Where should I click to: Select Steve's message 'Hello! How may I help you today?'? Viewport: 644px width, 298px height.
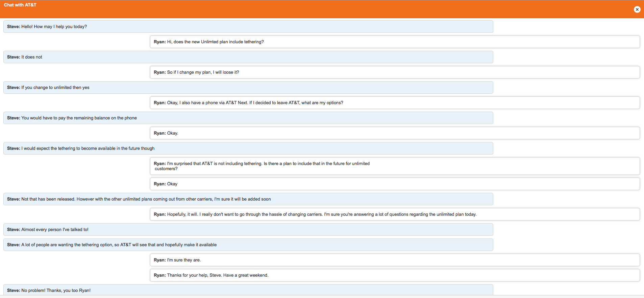tap(248, 26)
